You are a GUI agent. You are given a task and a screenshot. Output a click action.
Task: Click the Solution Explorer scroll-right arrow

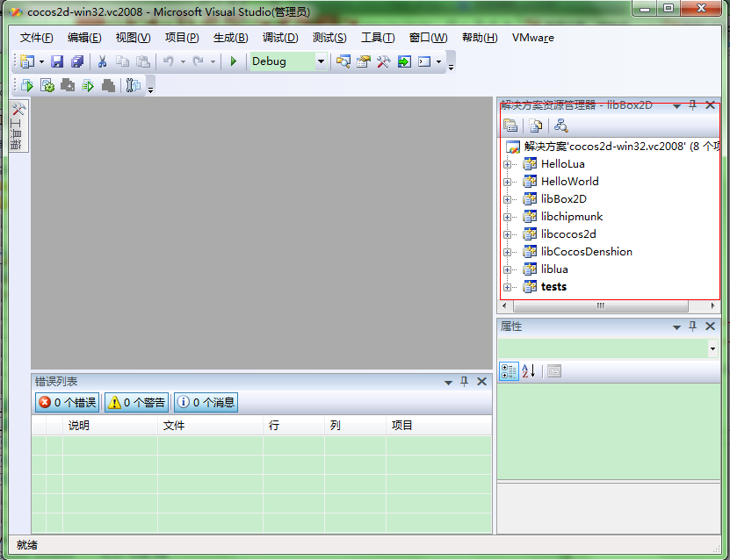[712, 306]
